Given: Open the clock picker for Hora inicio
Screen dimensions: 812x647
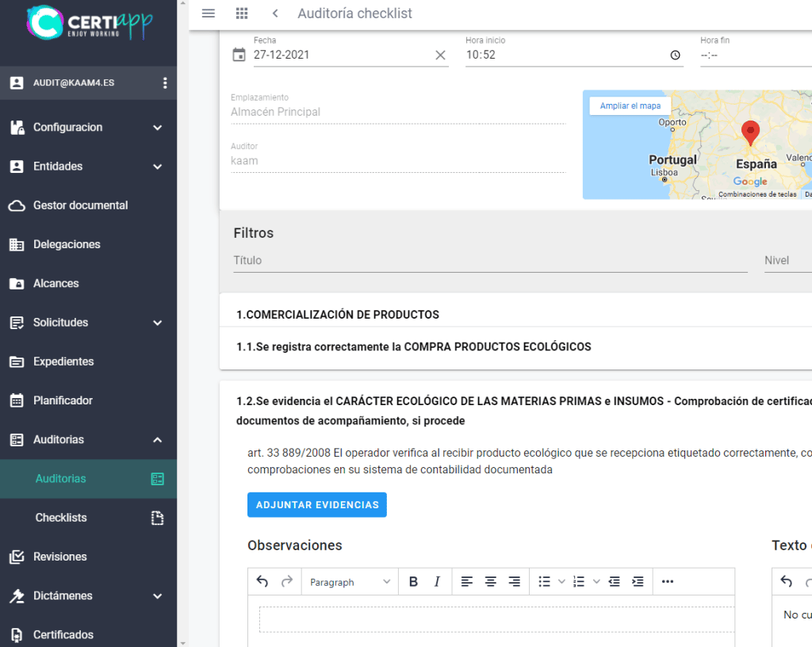Looking at the screenshot, I should pyautogui.click(x=675, y=55).
